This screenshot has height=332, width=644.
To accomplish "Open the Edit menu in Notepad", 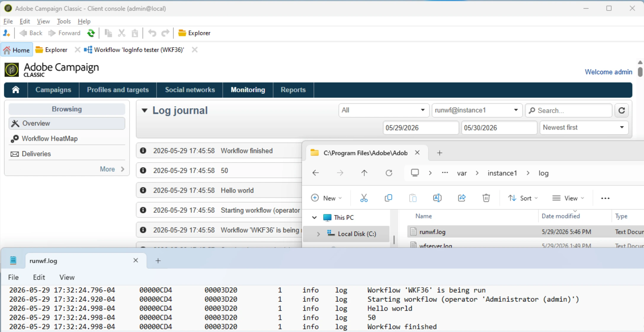I will point(39,277).
